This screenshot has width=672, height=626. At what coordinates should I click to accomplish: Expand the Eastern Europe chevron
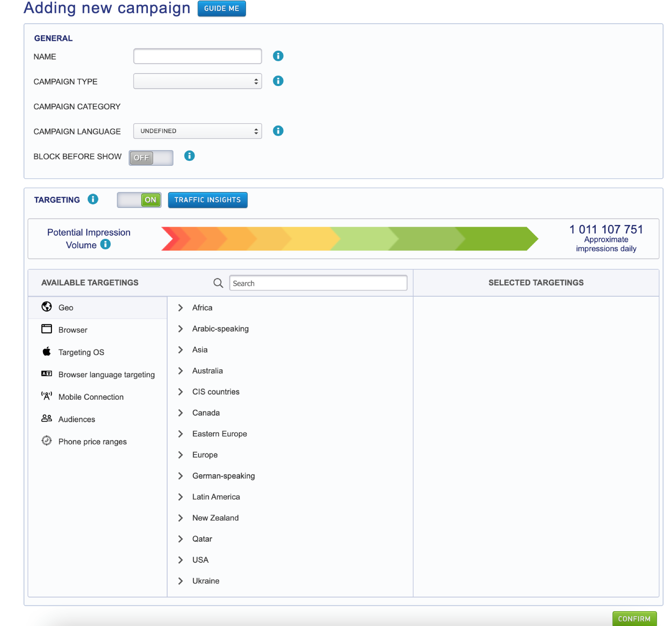tap(181, 434)
